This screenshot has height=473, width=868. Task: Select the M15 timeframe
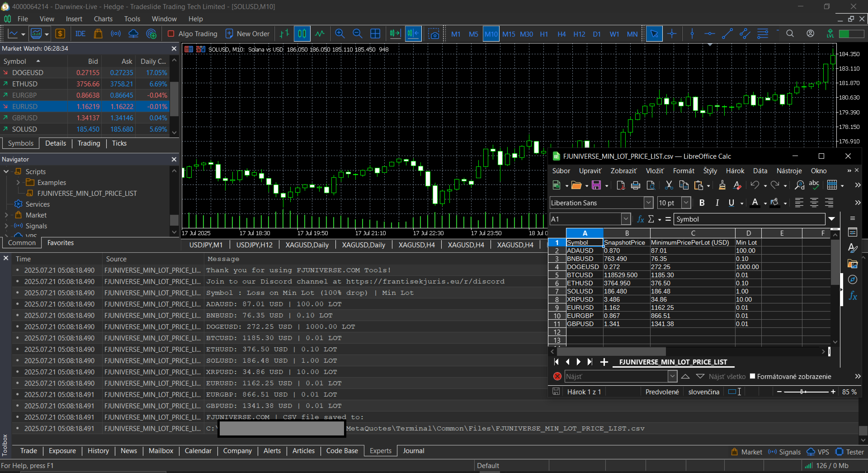(x=509, y=34)
